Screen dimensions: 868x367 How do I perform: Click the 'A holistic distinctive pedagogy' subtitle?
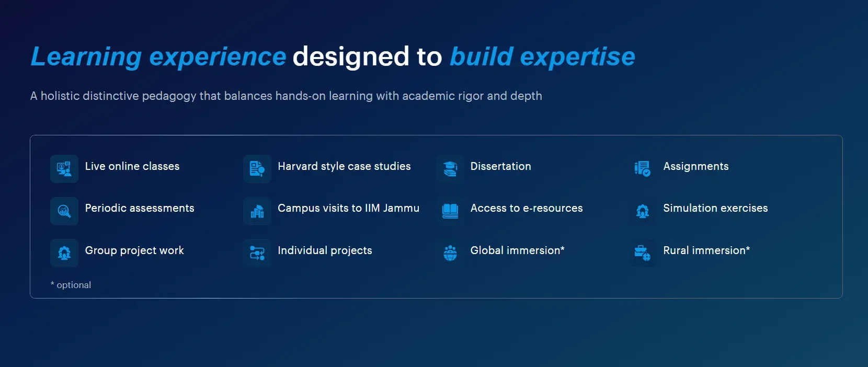click(x=286, y=96)
